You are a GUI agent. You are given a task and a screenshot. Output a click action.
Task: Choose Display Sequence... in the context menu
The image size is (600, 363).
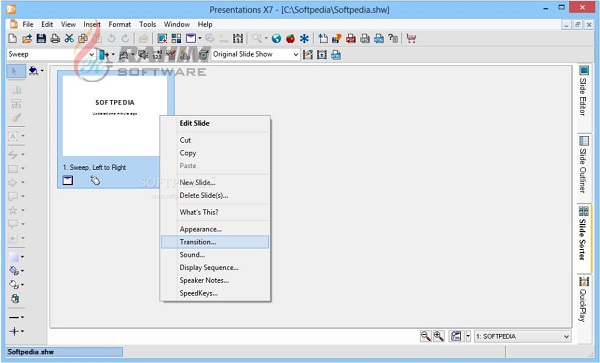click(x=215, y=267)
